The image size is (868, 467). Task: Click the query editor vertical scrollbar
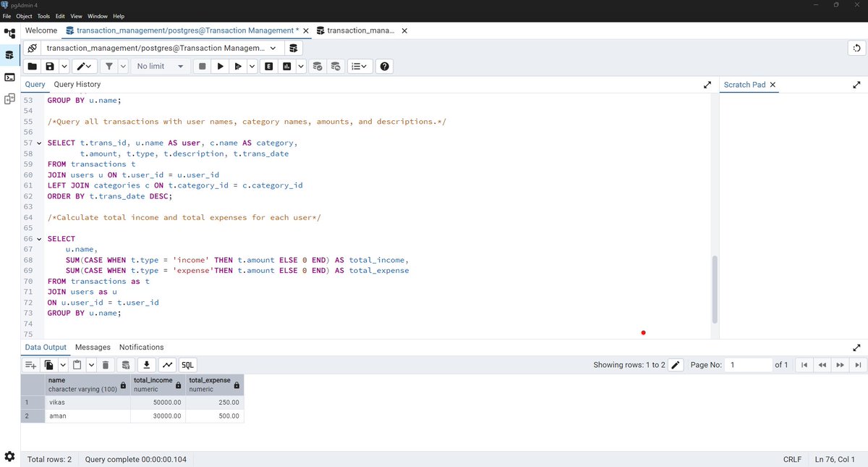point(715,290)
